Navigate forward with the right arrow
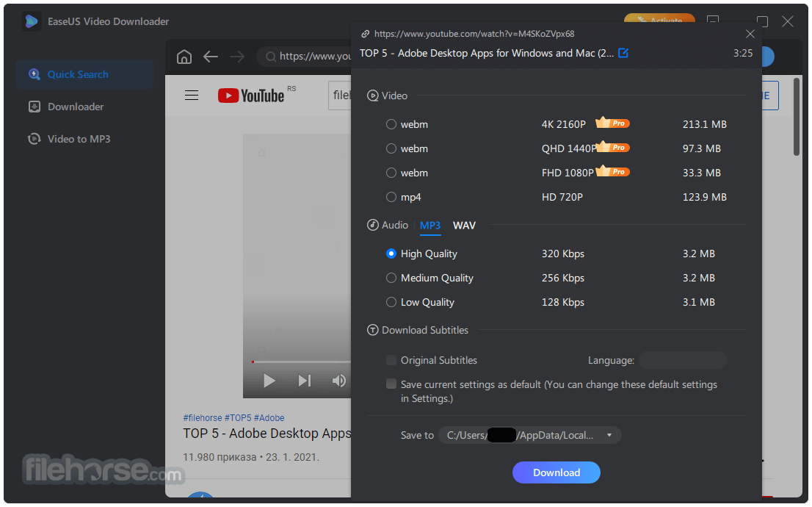 pos(237,57)
